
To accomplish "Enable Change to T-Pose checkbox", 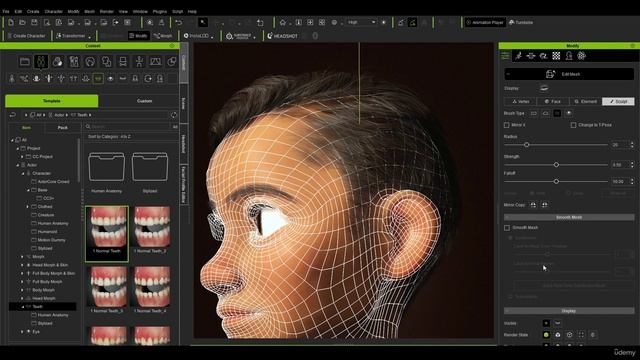I will coord(573,125).
